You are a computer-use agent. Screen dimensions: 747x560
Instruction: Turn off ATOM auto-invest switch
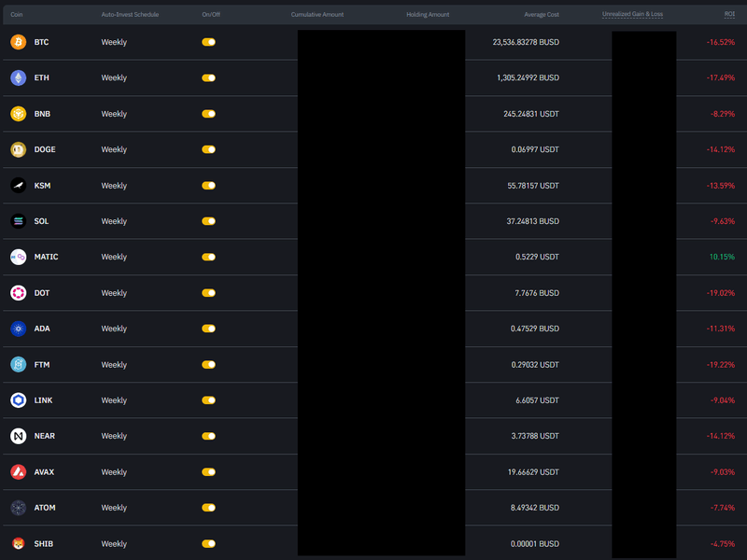pyautogui.click(x=208, y=508)
